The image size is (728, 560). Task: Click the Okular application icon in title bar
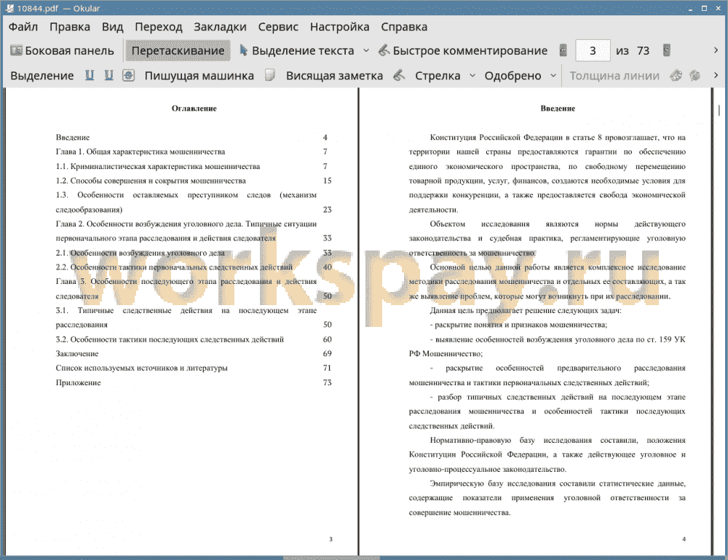[9, 8]
